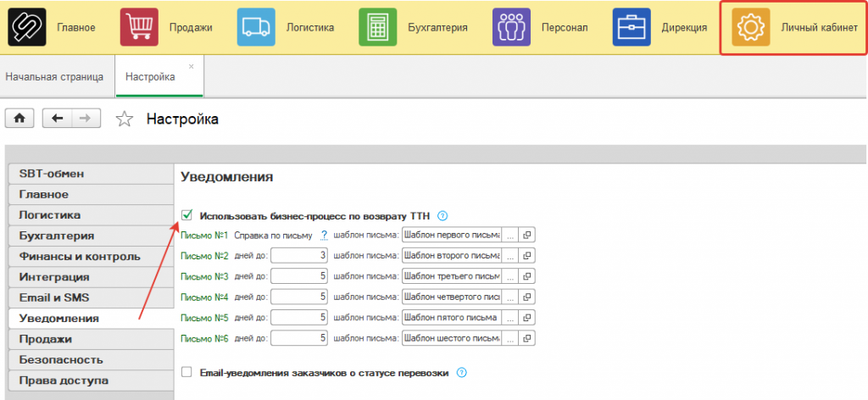Open the Логистика settings section in sidebar
The height and width of the screenshot is (400, 868).
pos(92,214)
